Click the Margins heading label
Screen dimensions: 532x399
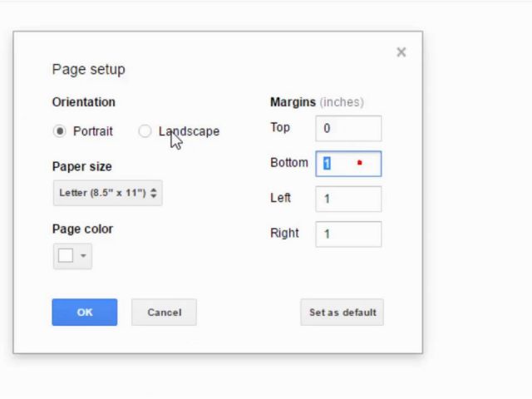click(x=293, y=102)
